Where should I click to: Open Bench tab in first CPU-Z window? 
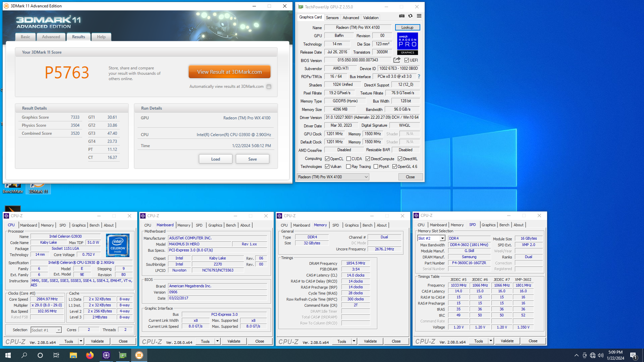(94, 225)
